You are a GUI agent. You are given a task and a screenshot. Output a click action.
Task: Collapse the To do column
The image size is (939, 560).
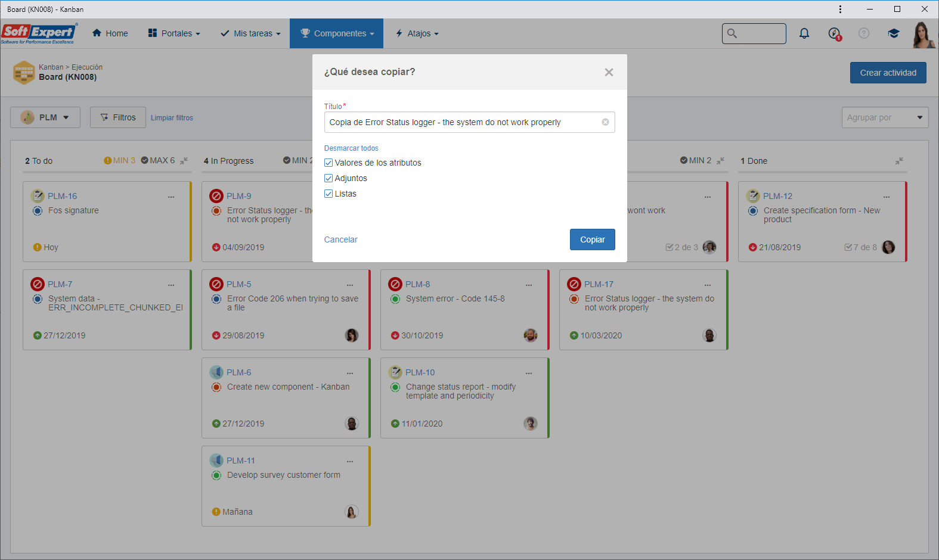[x=184, y=161]
